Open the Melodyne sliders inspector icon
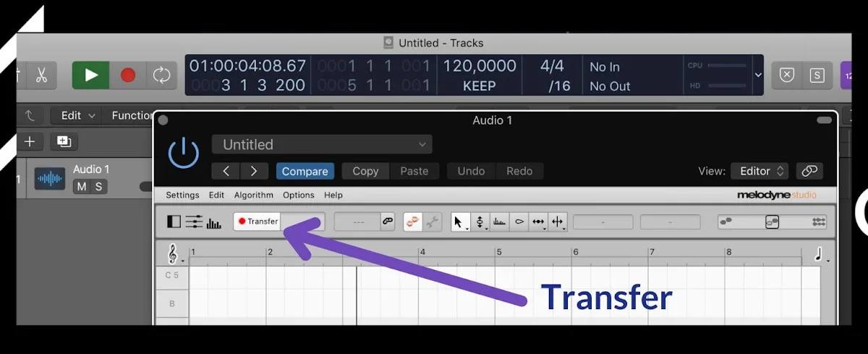This screenshot has height=354, width=868. (194, 222)
